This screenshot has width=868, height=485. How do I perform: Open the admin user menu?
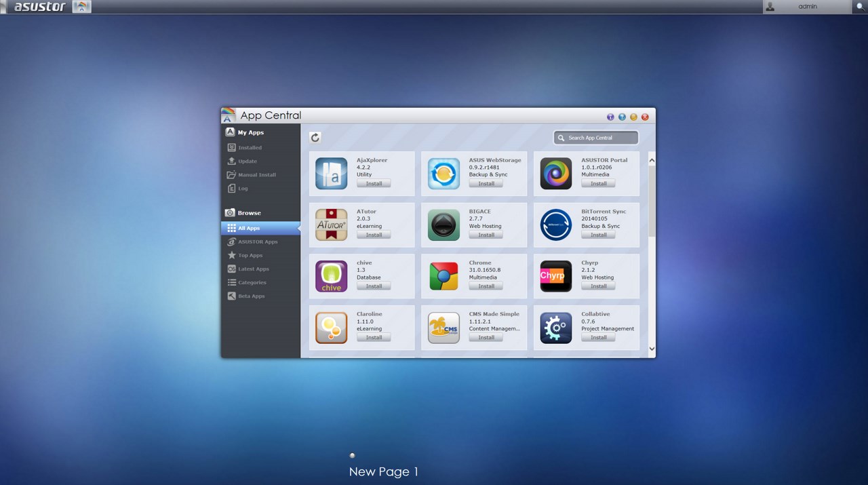(x=807, y=7)
